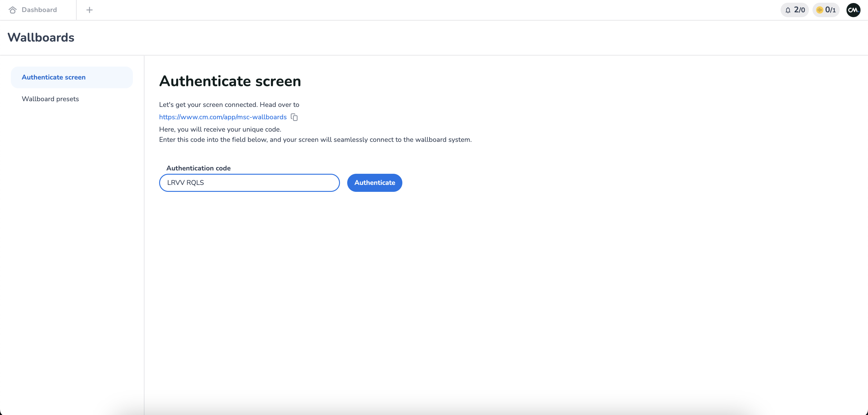Image resolution: width=868 pixels, height=415 pixels.
Task: Click the home icon in Dashboard tab
Action: click(12, 10)
